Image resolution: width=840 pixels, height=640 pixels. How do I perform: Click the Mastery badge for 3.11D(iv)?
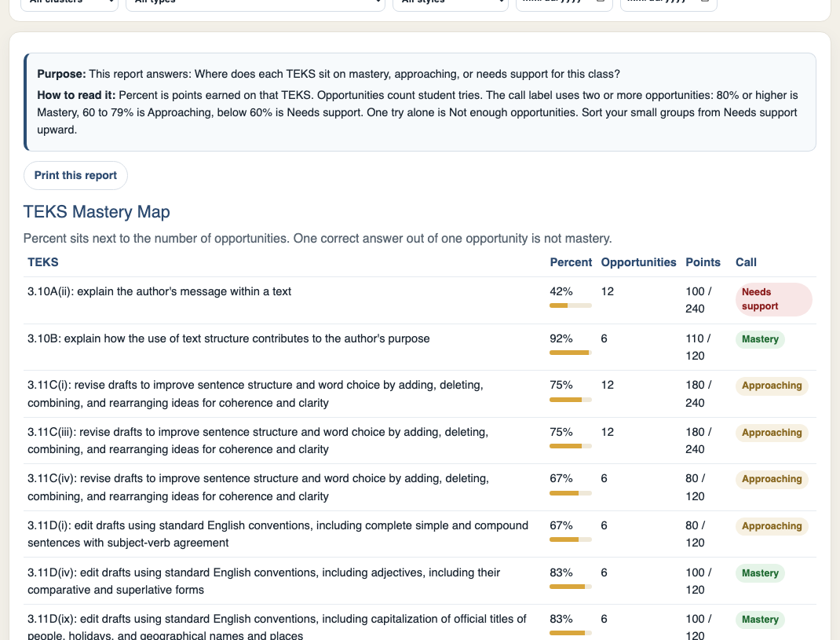pyautogui.click(x=760, y=573)
